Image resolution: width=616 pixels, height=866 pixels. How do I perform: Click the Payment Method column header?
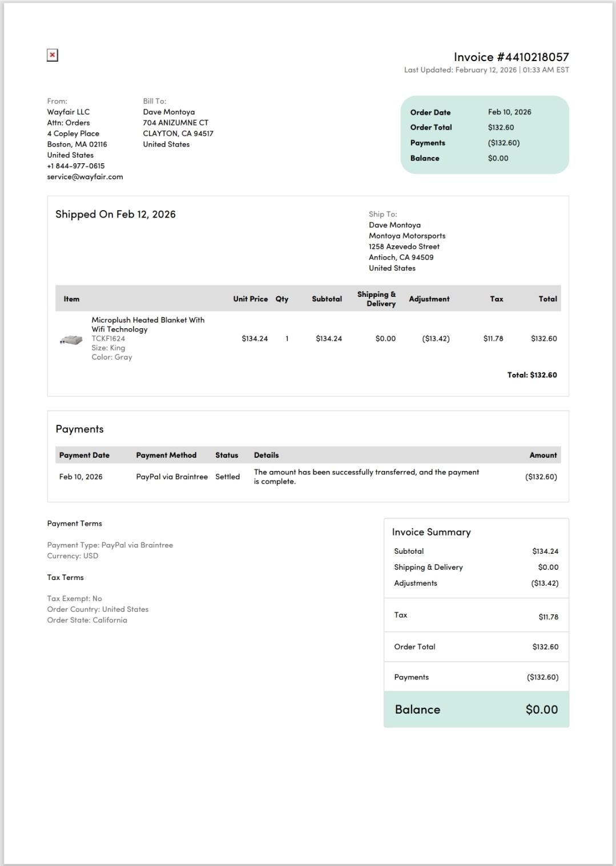coord(166,455)
